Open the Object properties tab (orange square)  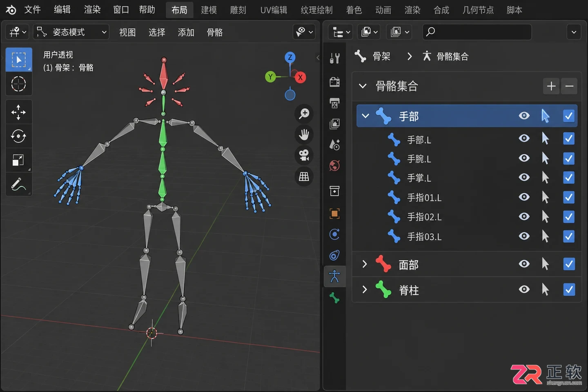pyautogui.click(x=334, y=213)
